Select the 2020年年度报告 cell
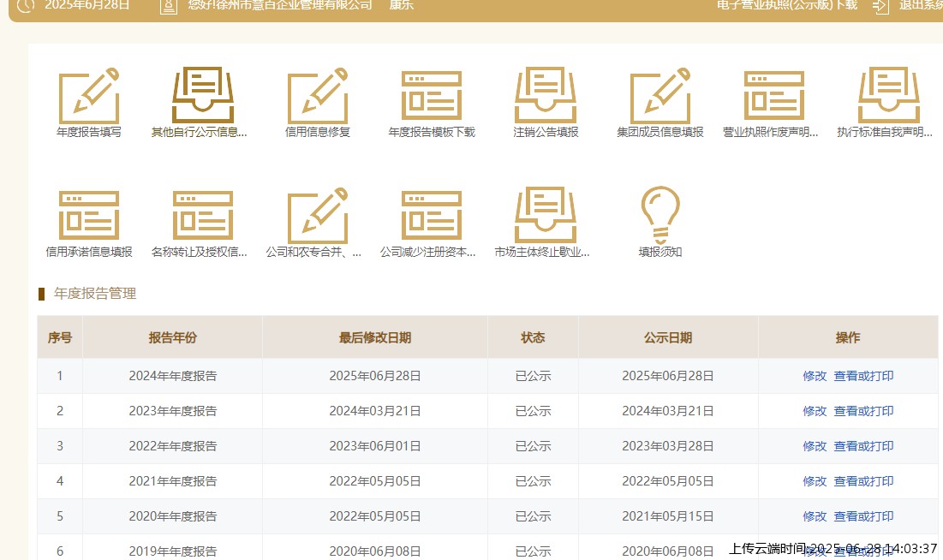Screen dimensions: 943x560 tap(173, 516)
